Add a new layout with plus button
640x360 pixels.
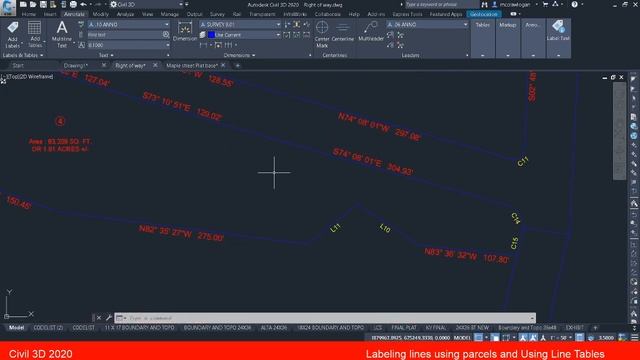595,327
